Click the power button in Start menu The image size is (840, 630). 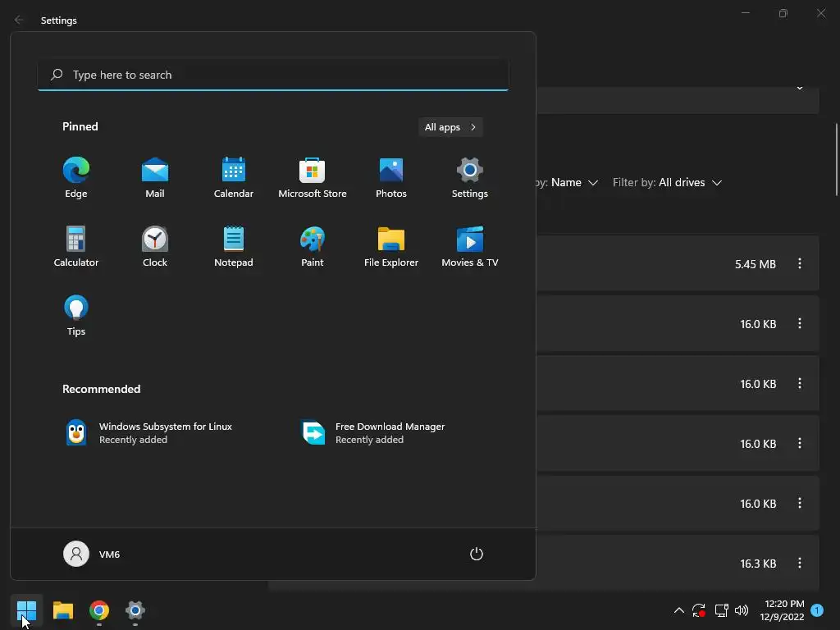(x=477, y=554)
